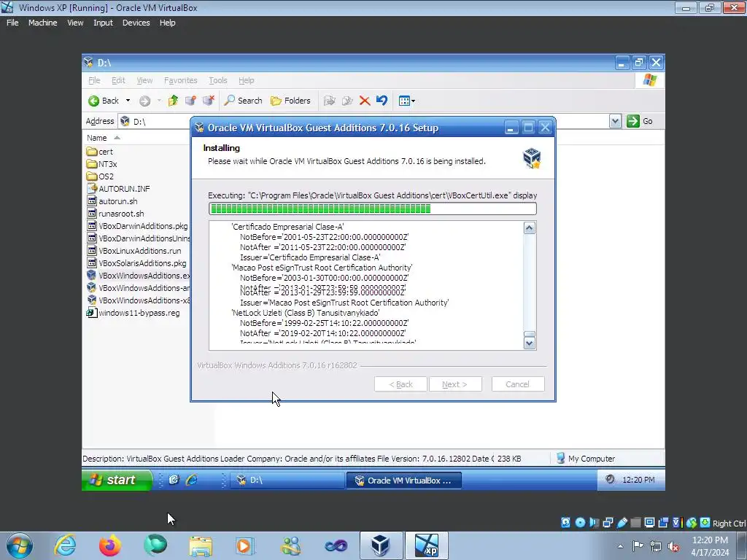
Task: Open the VirtualBox Input menu
Action: [103, 23]
